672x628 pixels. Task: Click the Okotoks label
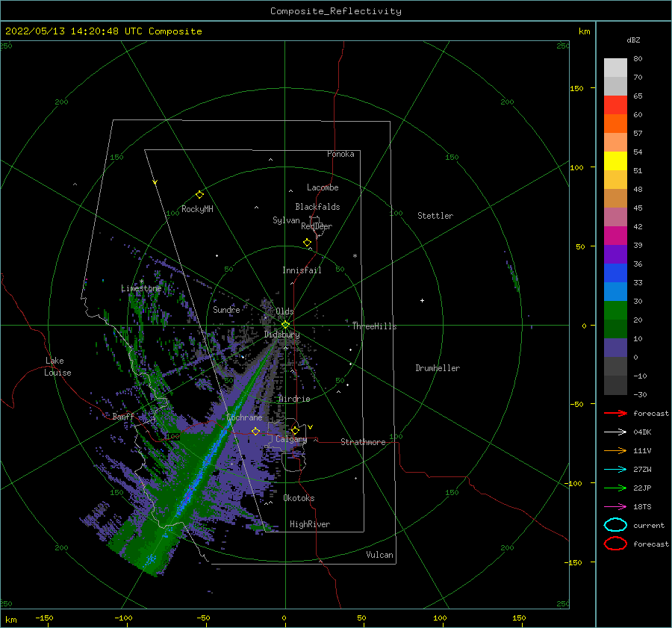tap(299, 498)
